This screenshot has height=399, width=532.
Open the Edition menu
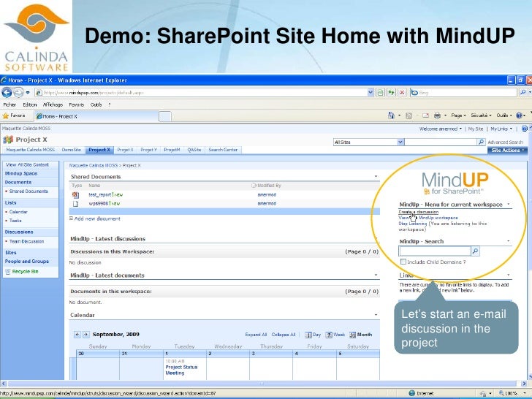(30, 104)
